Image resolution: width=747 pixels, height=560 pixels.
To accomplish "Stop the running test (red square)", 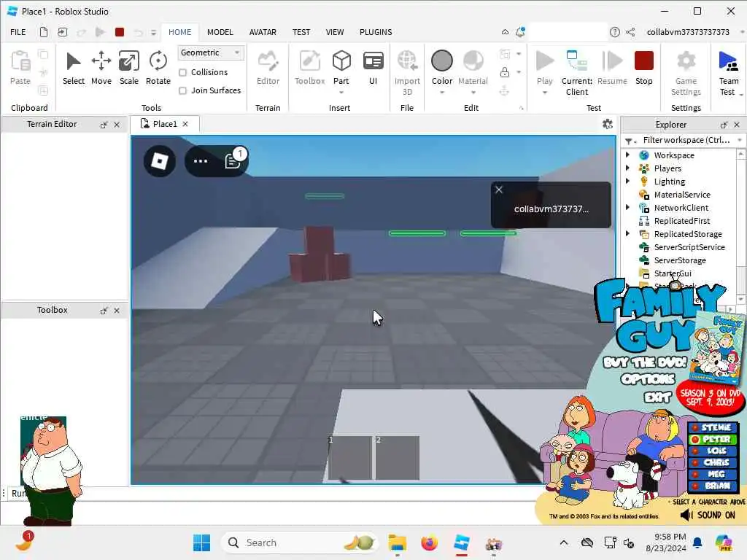I will tap(643, 61).
